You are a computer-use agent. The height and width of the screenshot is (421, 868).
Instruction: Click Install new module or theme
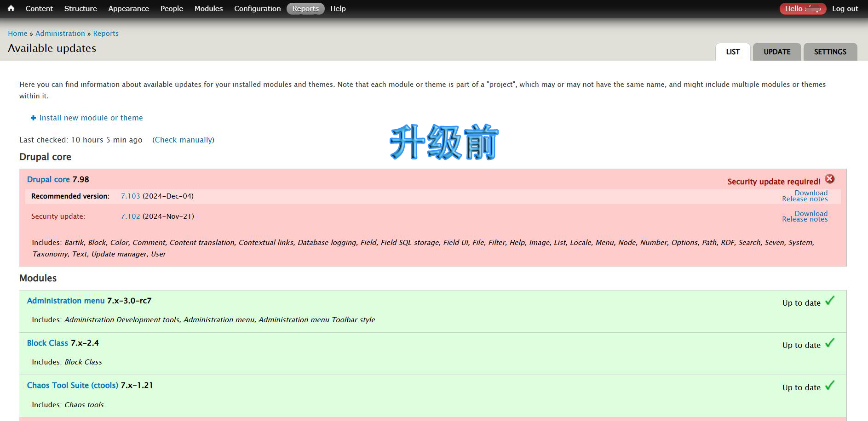pyautogui.click(x=91, y=118)
